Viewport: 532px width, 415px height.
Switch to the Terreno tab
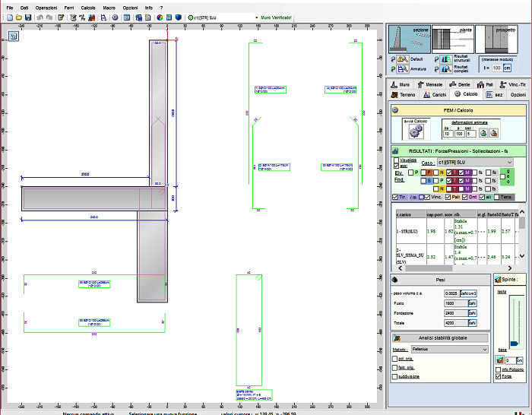point(404,94)
